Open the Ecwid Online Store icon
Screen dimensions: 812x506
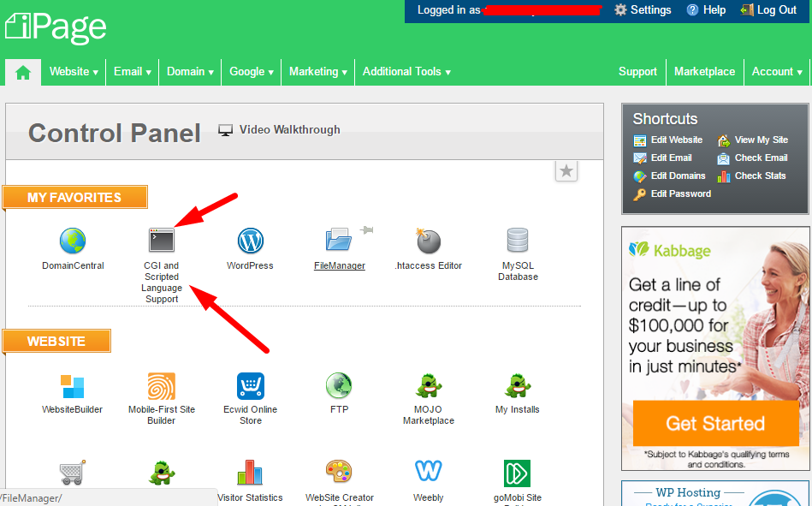click(251, 386)
